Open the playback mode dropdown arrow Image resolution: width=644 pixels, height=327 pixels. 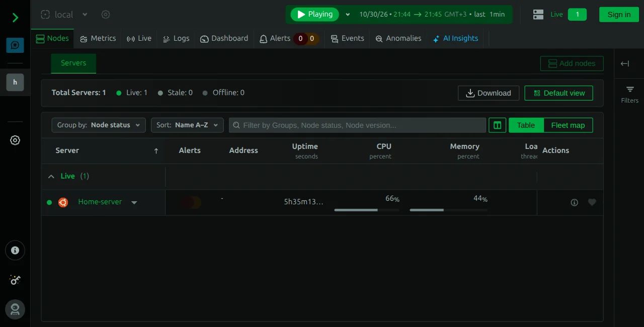tap(348, 15)
